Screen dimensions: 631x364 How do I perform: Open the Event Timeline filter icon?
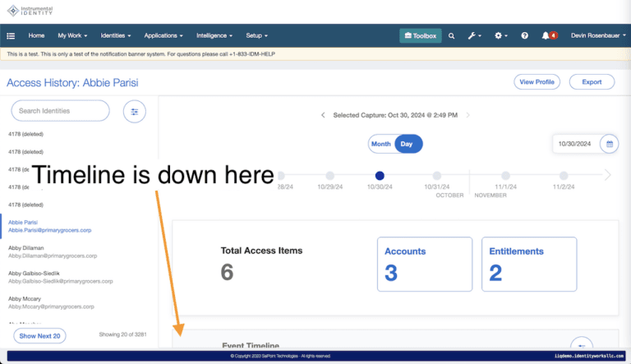click(x=582, y=344)
